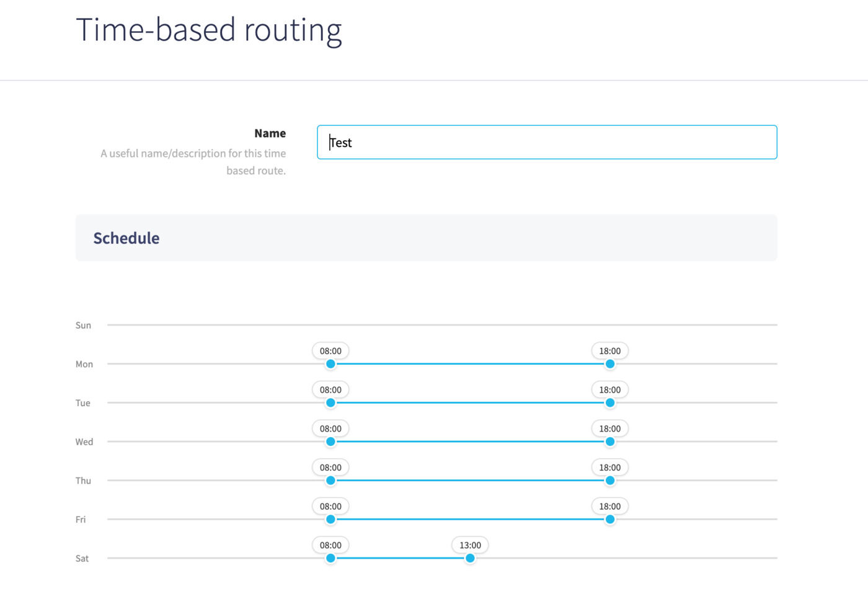This screenshot has height=604, width=868.
Task: Click the Wednesday 18:00 end slider handle
Action: [610, 442]
